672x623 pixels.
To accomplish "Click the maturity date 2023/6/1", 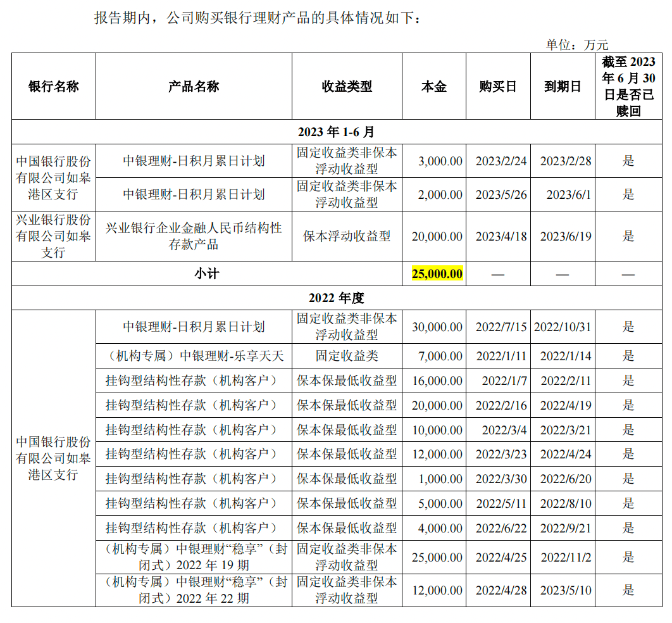I will pyautogui.click(x=569, y=194).
